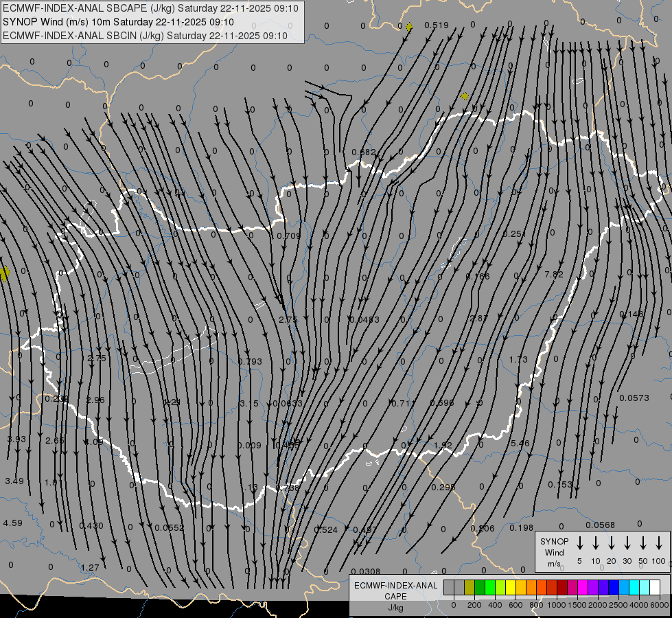The image size is (672, 618).
Task: Click the 1.73 value on the map
Action: pos(518,359)
